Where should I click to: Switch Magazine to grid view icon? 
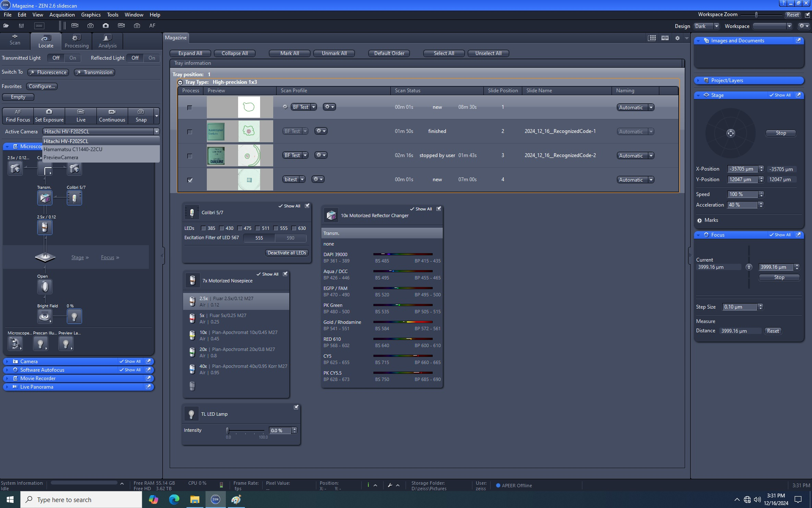tap(652, 38)
